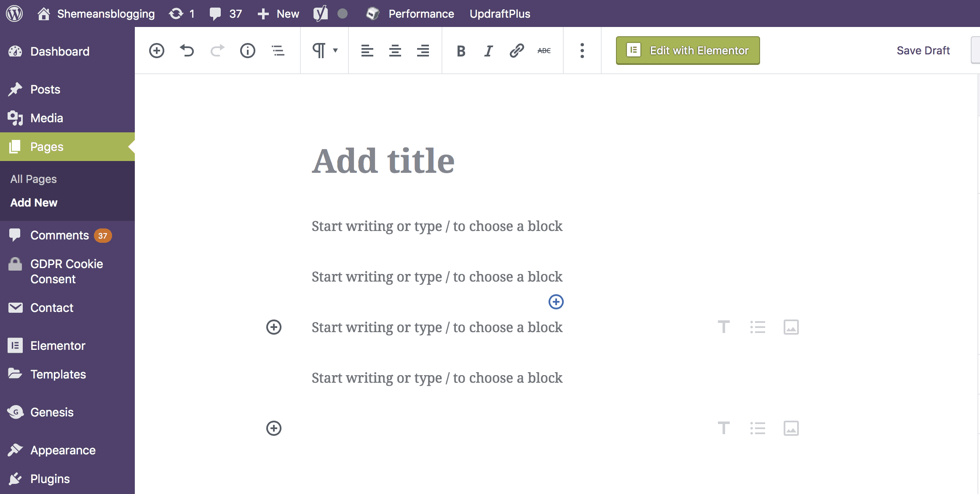Insert Heading block in bottom row
This screenshot has height=494, width=980.
tap(724, 428)
